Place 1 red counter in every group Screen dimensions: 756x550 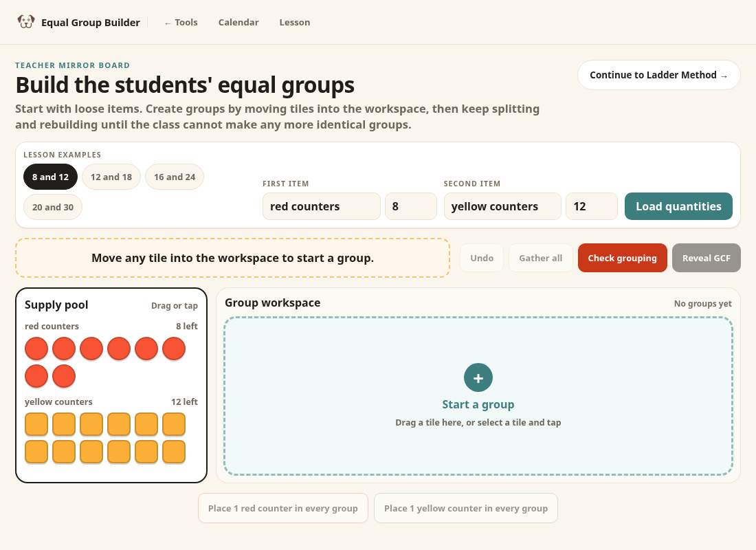pyautogui.click(x=283, y=508)
